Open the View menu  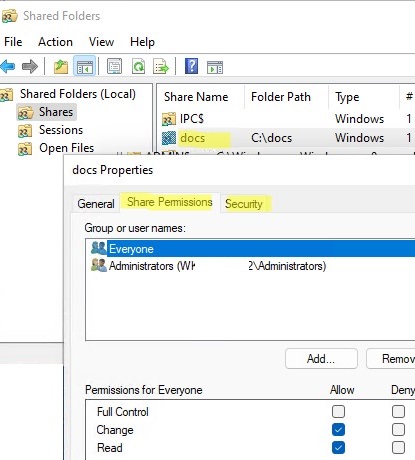coord(101,42)
